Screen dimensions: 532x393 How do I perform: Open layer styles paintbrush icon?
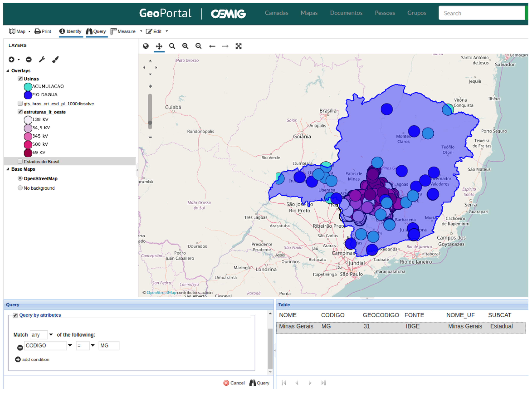point(55,59)
